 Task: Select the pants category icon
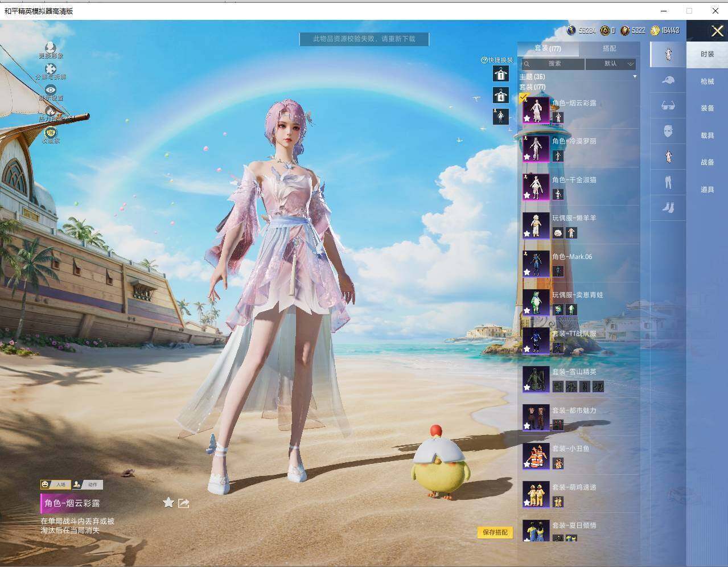click(668, 182)
